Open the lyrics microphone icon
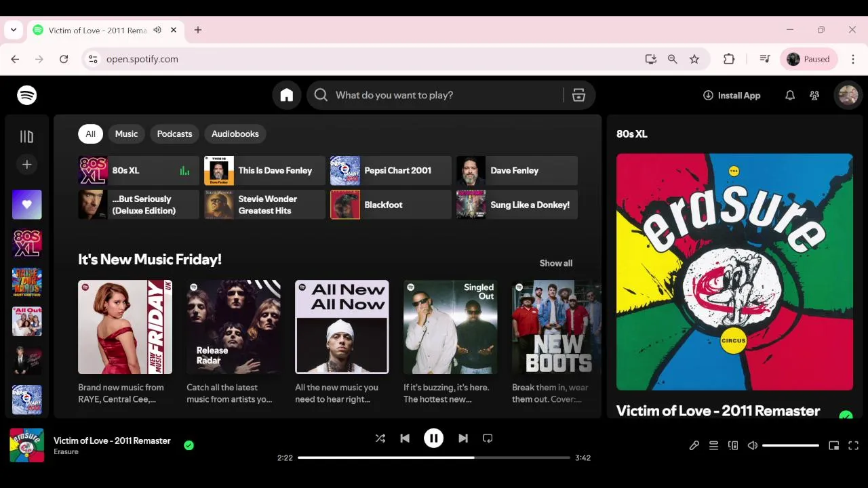The width and height of the screenshot is (868, 488). pyautogui.click(x=694, y=445)
